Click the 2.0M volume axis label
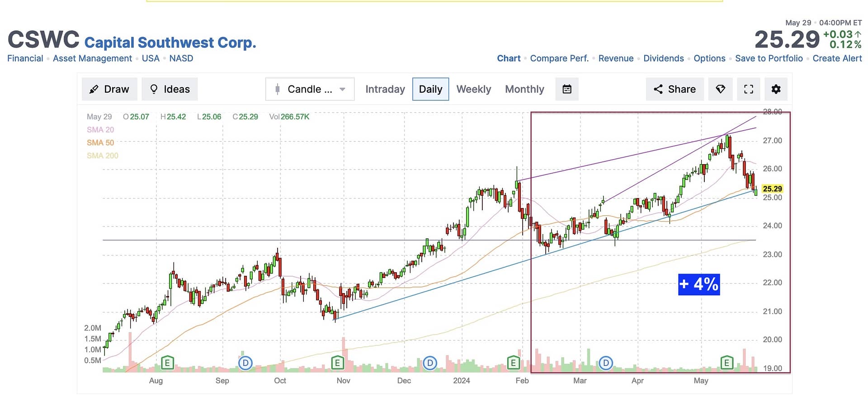Viewport: 868px width, 401px height. (x=93, y=328)
